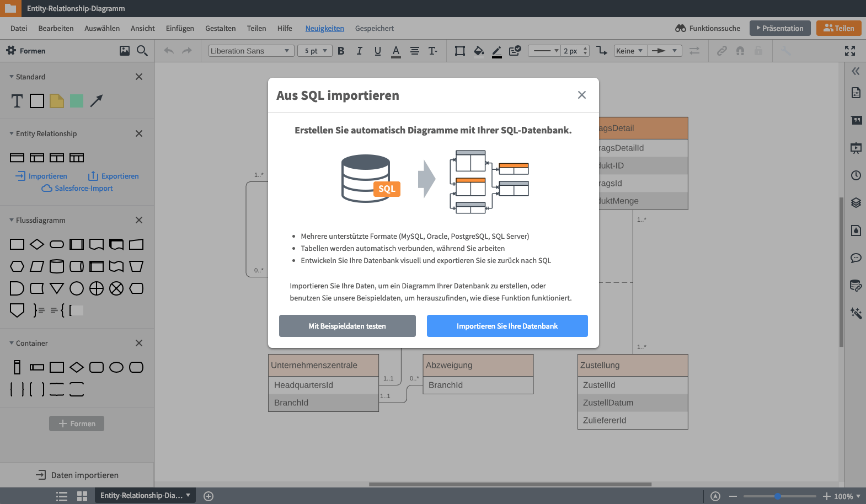Adjust the zoom slider handle

pos(777,496)
